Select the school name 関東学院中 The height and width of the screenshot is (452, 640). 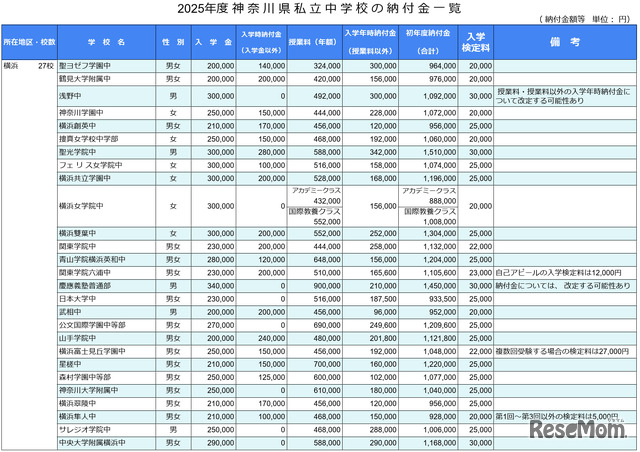click(78, 246)
